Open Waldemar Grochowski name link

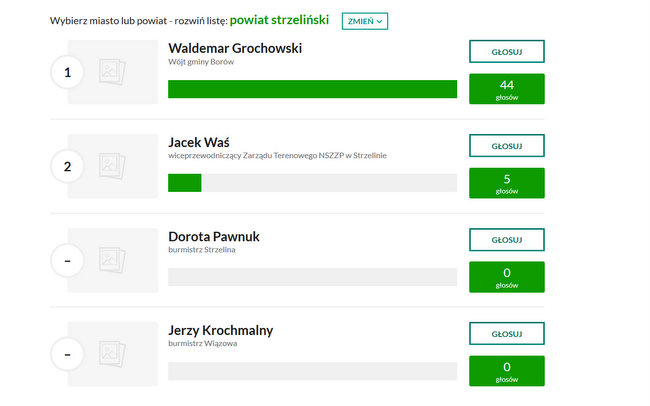(235, 48)
